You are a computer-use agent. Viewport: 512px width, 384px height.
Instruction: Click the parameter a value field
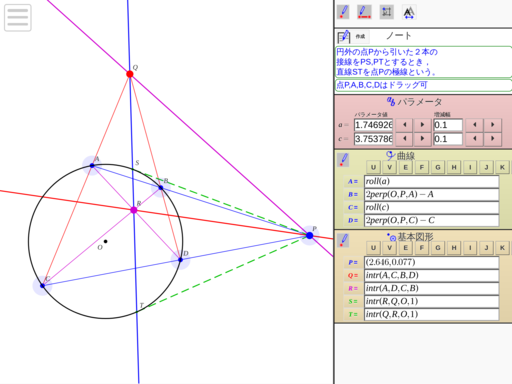pos(373,125)
